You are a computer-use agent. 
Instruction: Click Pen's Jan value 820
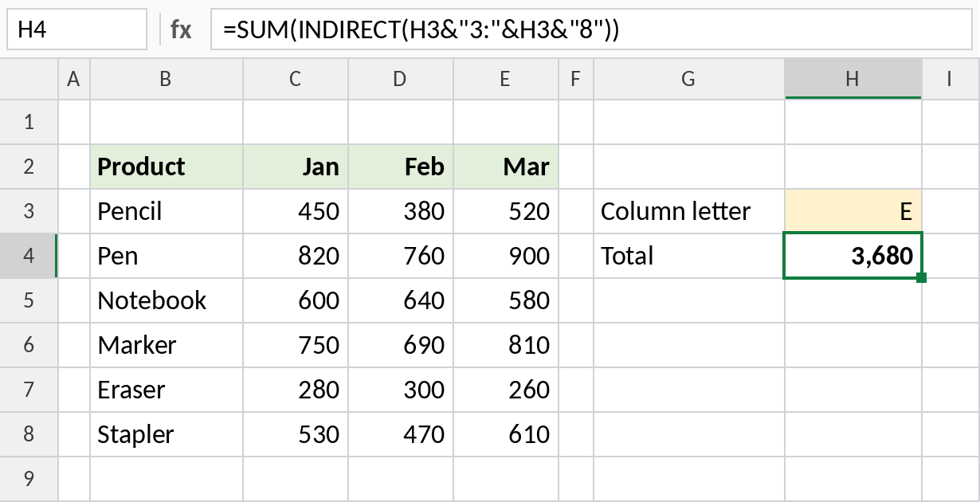pos(296,256)
